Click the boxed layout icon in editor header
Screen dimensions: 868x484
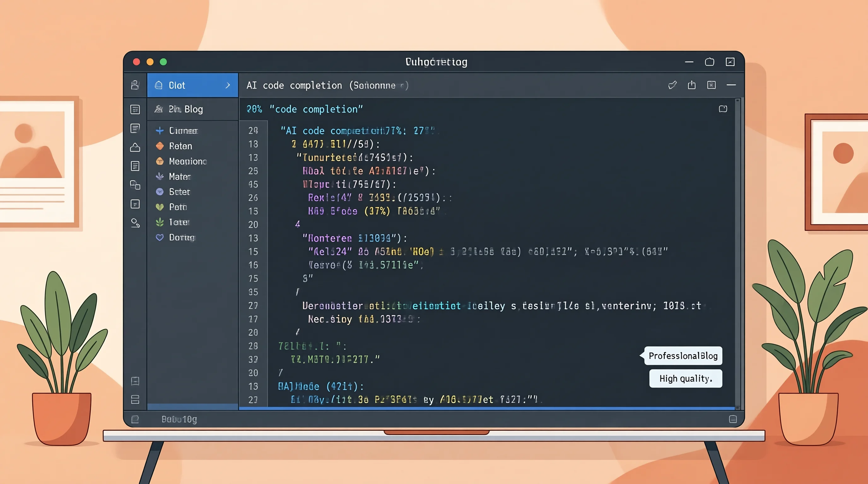coord(711,85)
